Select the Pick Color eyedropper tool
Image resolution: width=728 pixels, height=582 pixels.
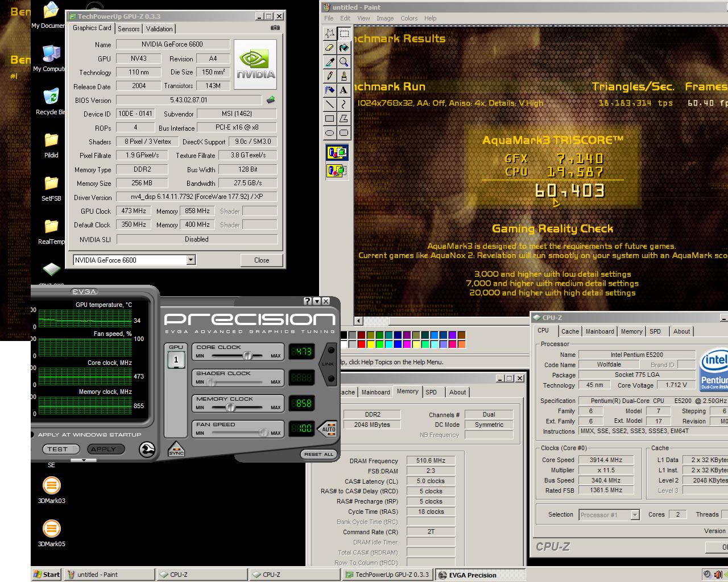coord(330,62)
